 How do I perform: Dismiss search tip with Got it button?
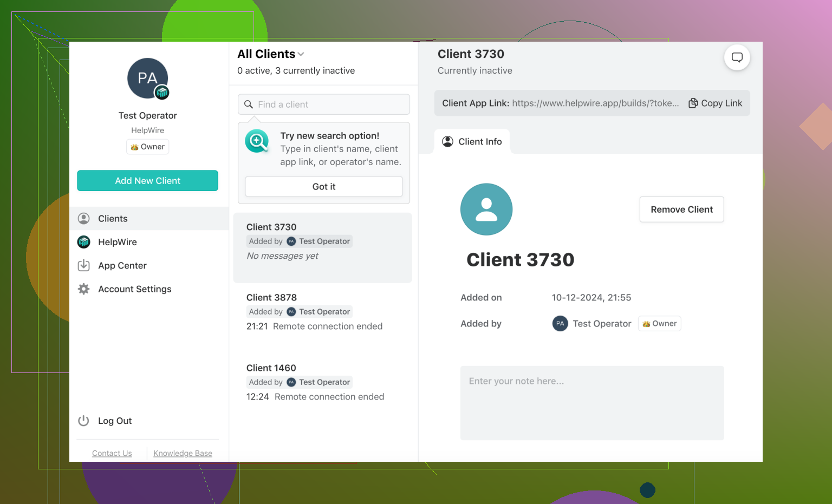click(x=324, y=187)
